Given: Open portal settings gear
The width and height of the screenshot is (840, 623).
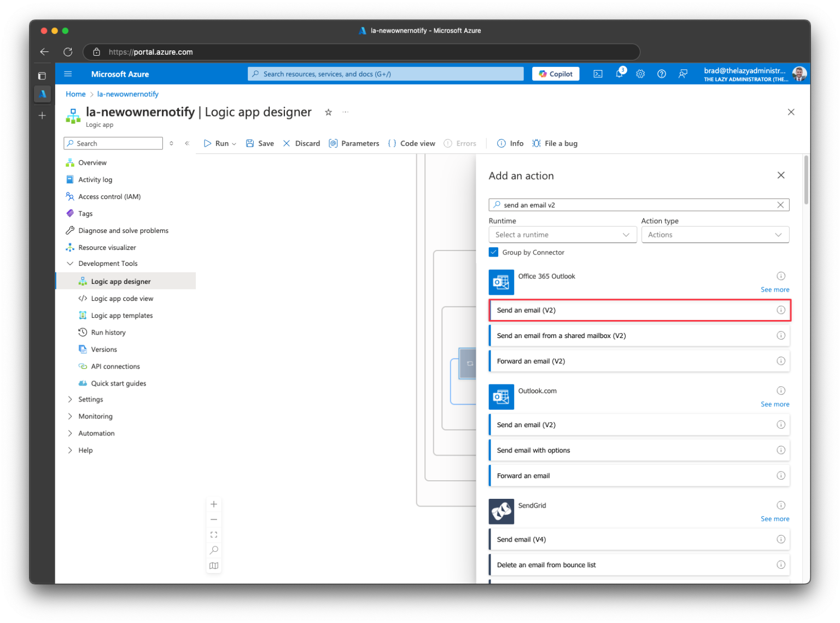Looking at the screenshot, I should (x=640, y=74).
